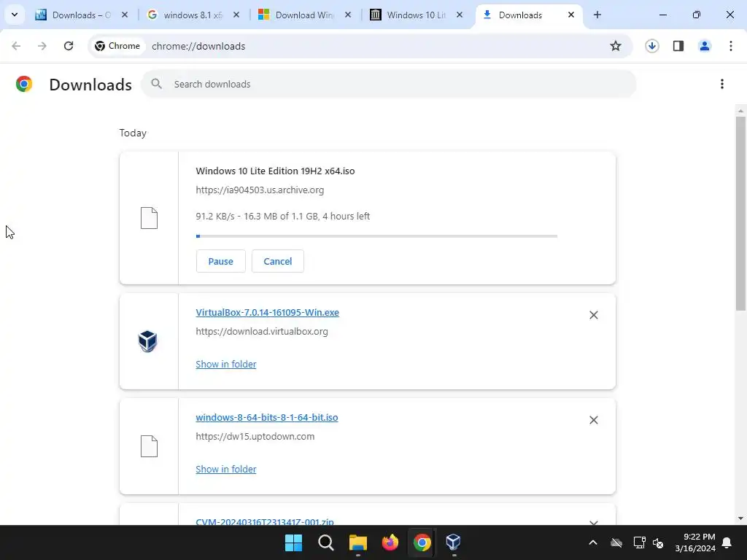The width and height of the screenshot is (747, 560).
Task: Open VirtualBox from taskbar
Action: pos(453,542)
